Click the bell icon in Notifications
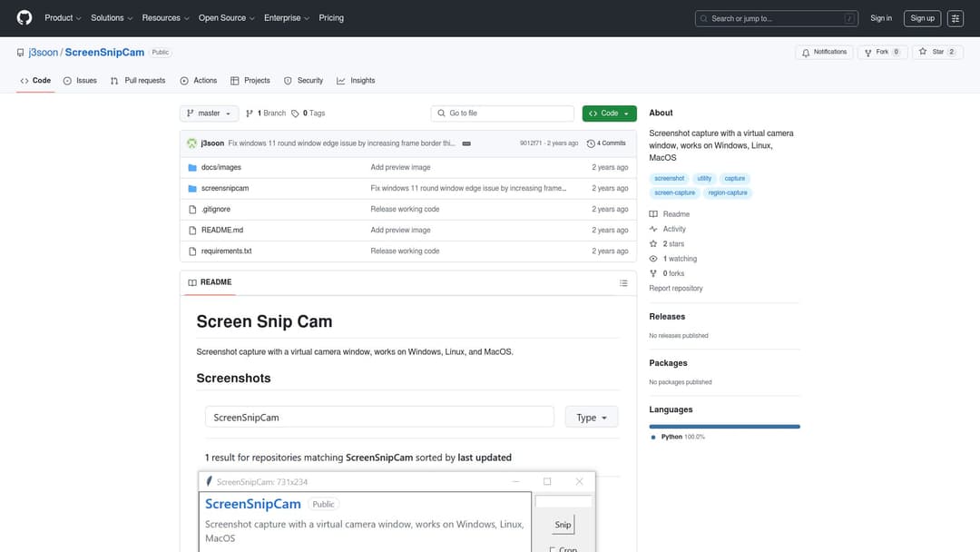 click(x=806, y=53)
